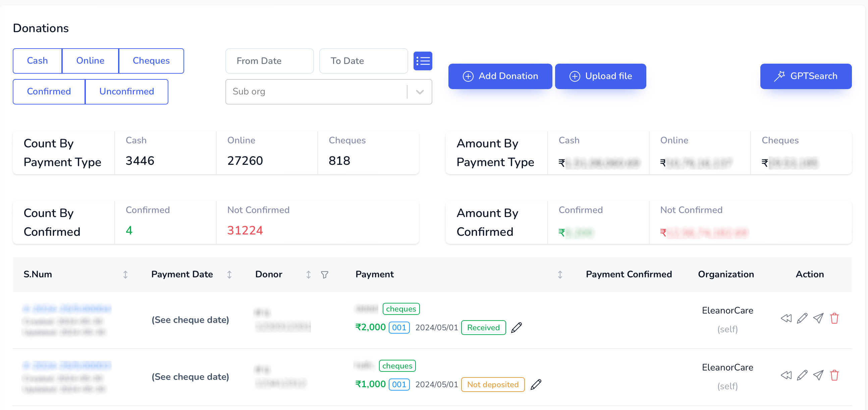Send the ₹1,000 donation via paper plane icon
Screen dimensions: 868x410
(818, 375)
